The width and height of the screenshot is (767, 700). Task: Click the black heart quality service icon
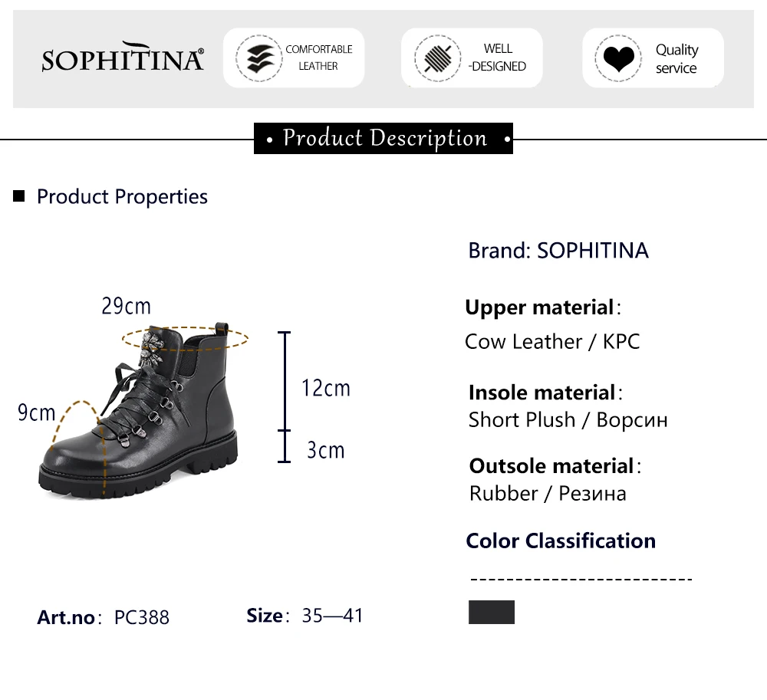[x=618, y=58]
